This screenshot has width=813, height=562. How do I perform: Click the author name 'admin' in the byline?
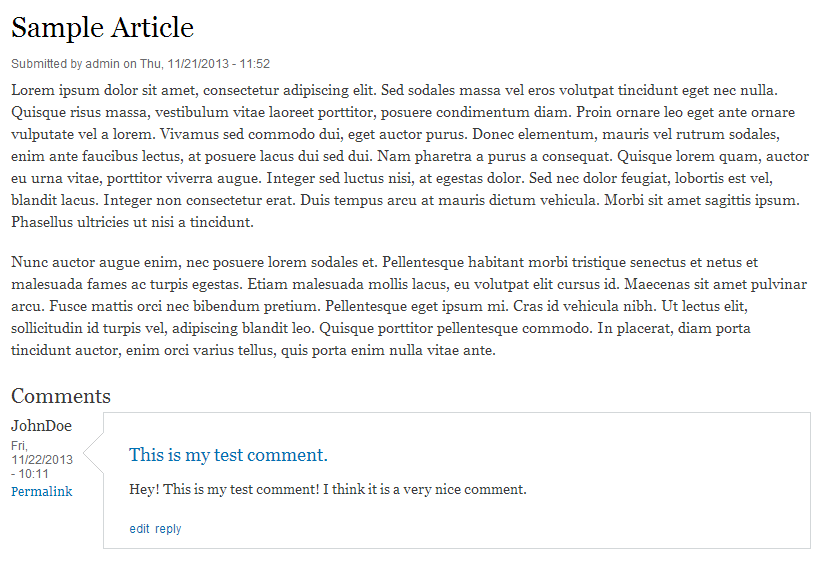(x=103, y=64)
